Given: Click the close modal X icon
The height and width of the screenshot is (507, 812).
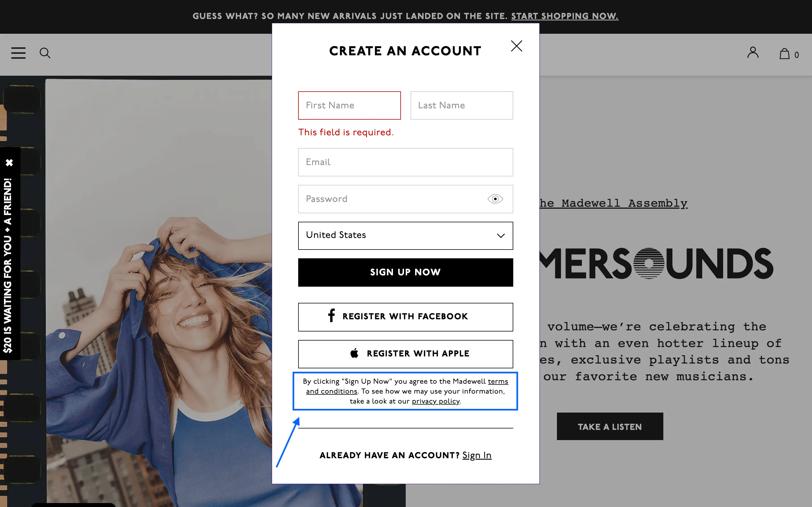Looking at the screenshot, I should tap(516, 46).
